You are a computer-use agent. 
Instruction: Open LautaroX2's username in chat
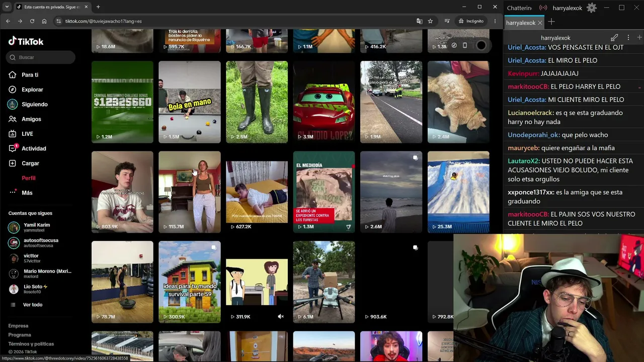click(524, 161)
